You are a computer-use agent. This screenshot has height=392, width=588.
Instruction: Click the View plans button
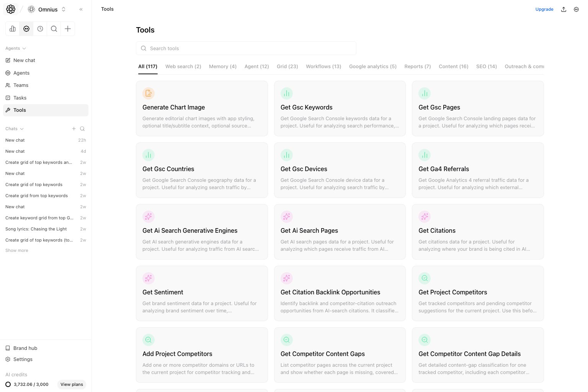[72, 384]
